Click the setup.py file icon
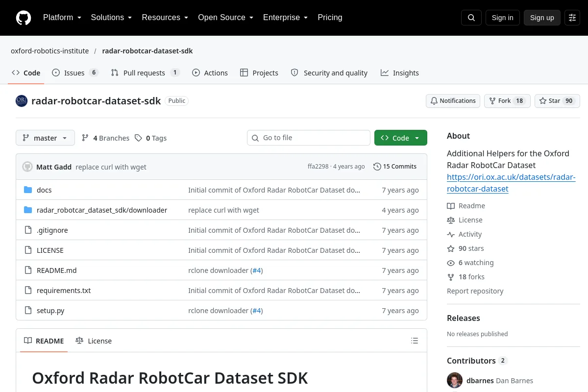Image resolution: width=588 pixels, height=392 pixels. point(28,311)
